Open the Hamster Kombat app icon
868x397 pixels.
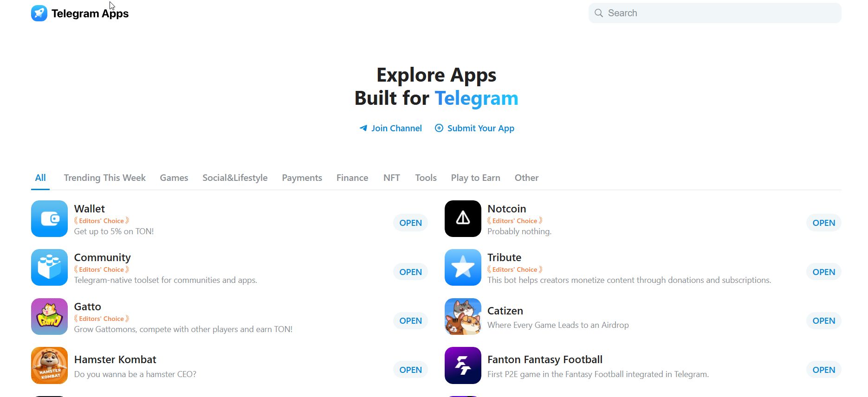[x=49, y=365]
